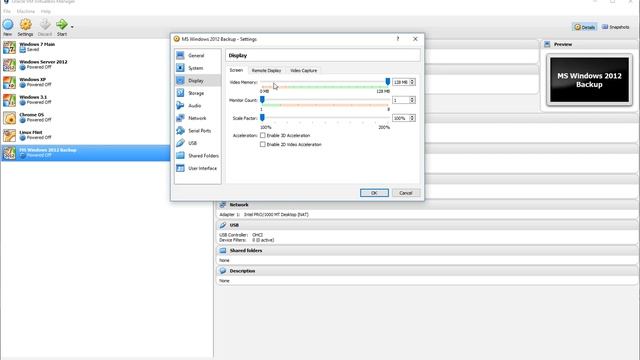Click the Monitor Count value field
The height and width of the screenshot is (360, 640).
401,100
